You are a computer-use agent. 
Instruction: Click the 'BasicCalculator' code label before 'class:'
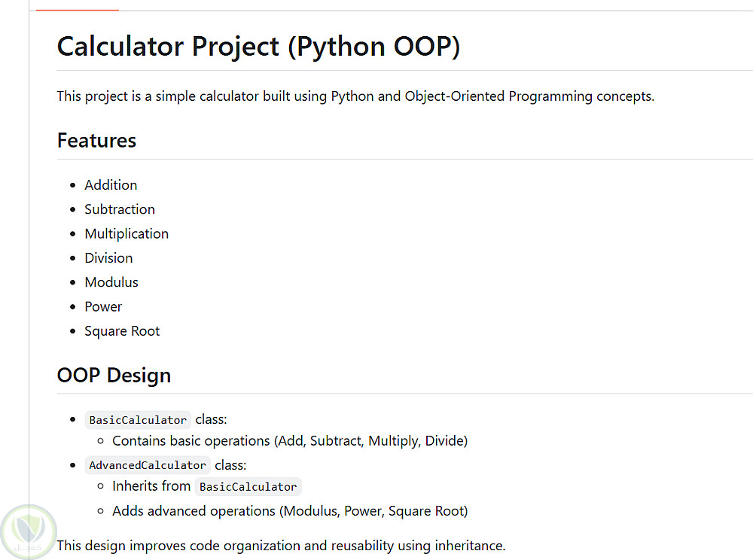pyautogui.click(x=138, y=420)
